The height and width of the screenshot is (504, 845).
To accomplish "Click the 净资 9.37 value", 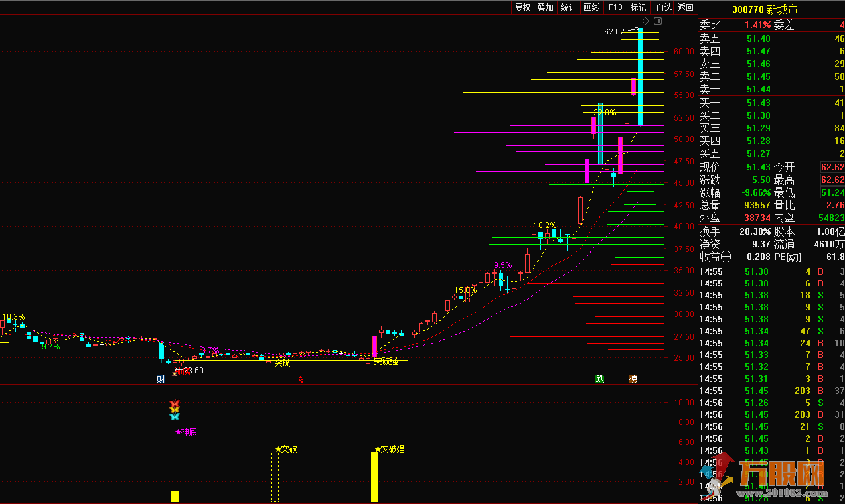I will (x=762, y=245).
